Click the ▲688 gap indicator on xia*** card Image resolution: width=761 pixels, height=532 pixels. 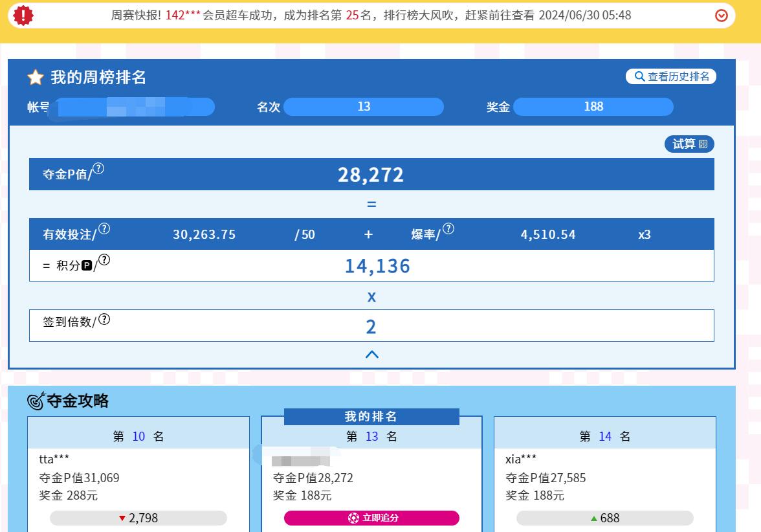pos(605,518)
